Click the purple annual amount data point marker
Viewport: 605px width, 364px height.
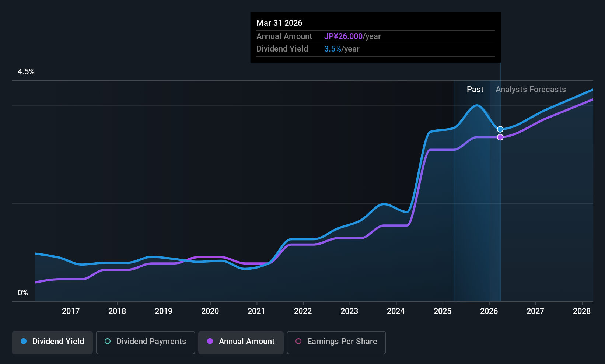click(x=500, y=137)
